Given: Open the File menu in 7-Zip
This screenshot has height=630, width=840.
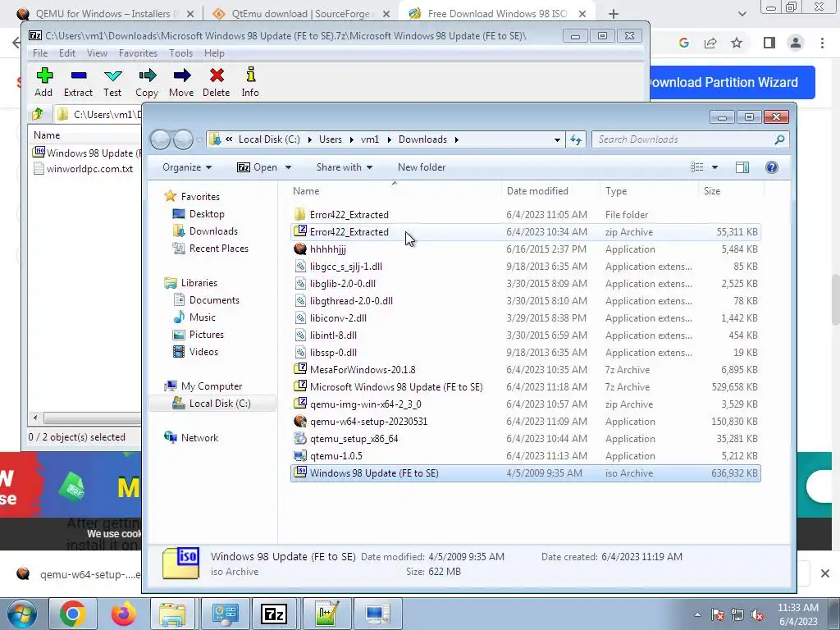Looking at the screenshot, I should (40, 53).
